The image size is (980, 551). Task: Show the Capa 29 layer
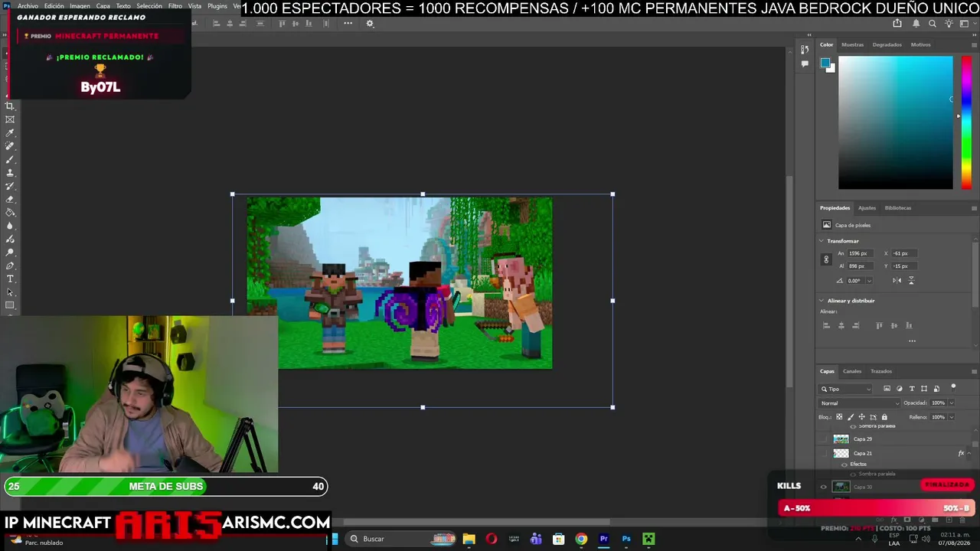point(824,439)
